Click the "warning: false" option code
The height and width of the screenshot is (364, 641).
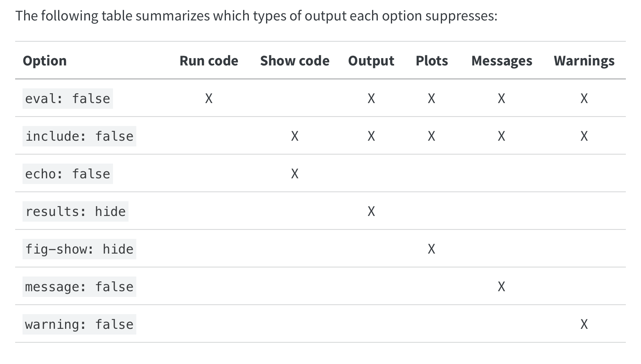point(79,324)
